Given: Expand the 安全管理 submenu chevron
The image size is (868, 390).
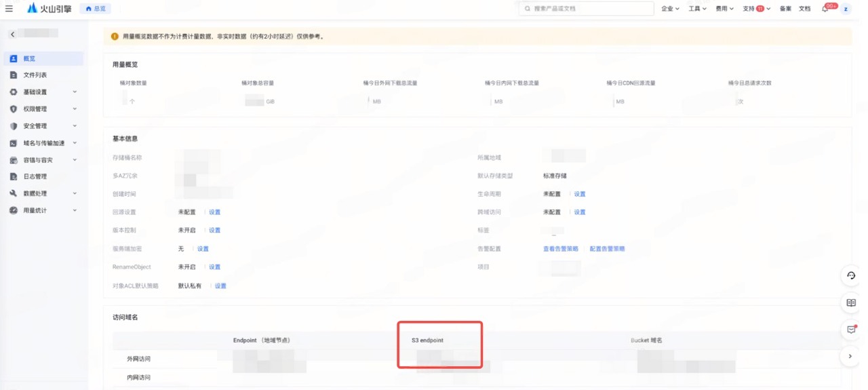Looking at the screenshot, I should 75,126.
